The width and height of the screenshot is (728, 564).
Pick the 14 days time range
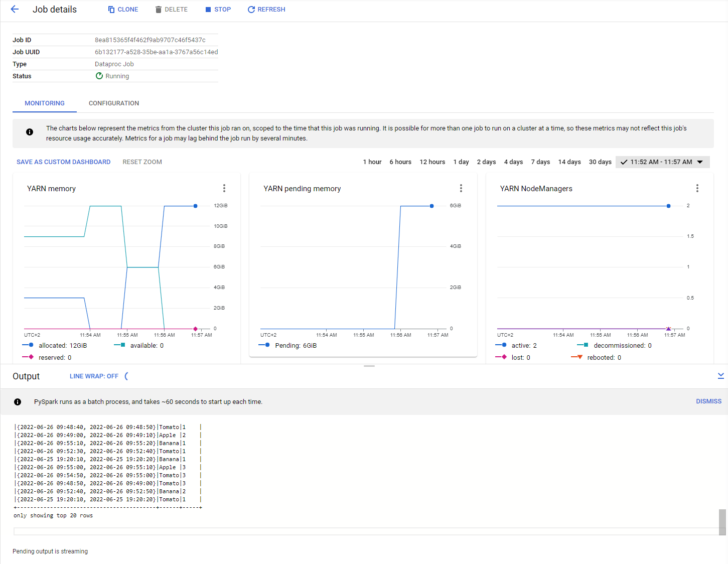(x=569, y=162)
